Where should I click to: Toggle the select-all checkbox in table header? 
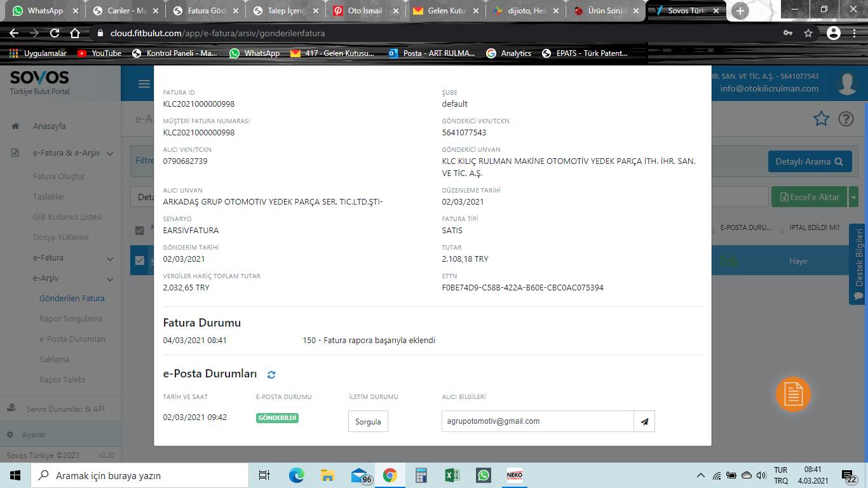140,230
